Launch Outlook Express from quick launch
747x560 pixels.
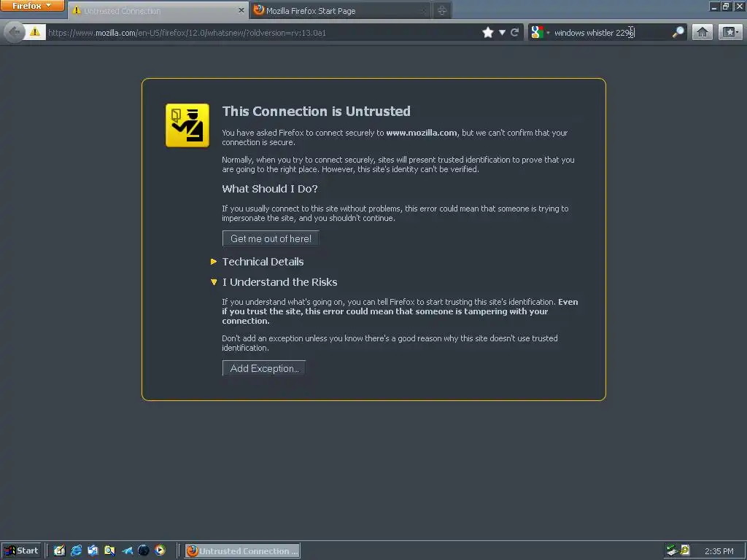(93, 551)
